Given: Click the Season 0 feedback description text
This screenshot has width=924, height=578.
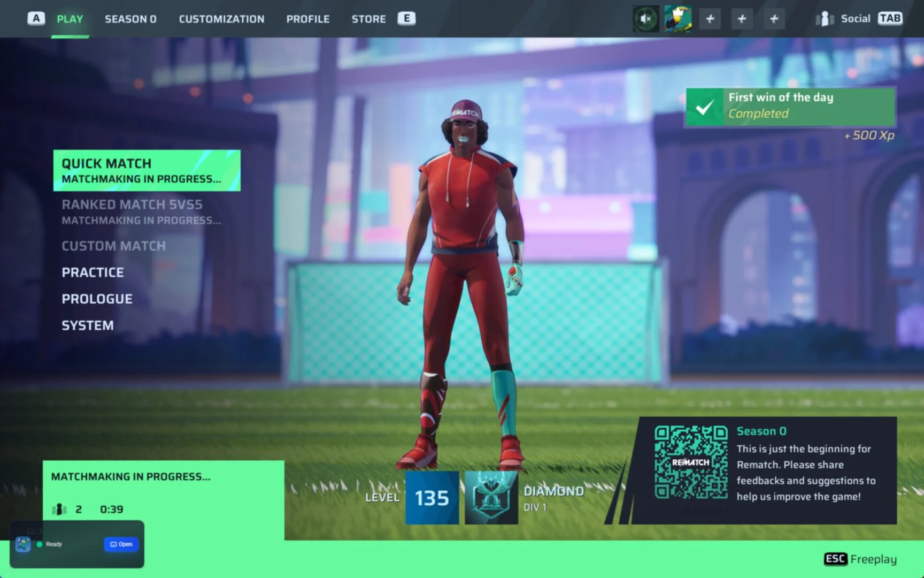Looking at the screenshot, I should point(806,473).
